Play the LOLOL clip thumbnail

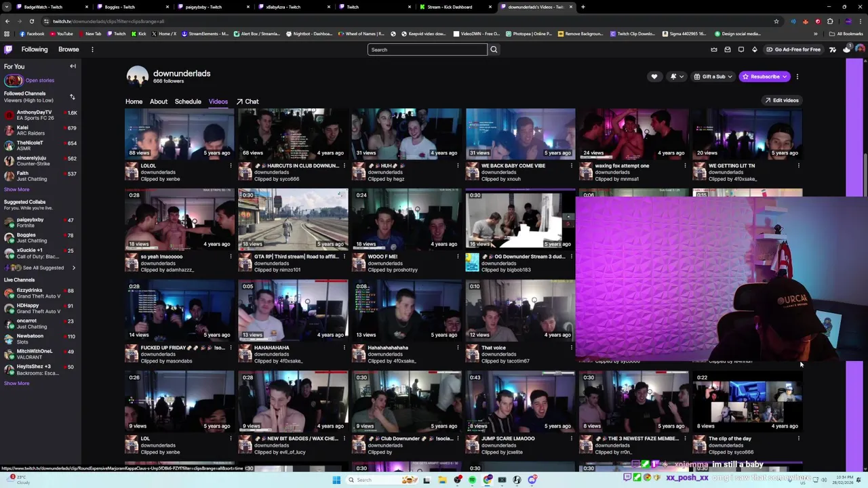point(179,134)
